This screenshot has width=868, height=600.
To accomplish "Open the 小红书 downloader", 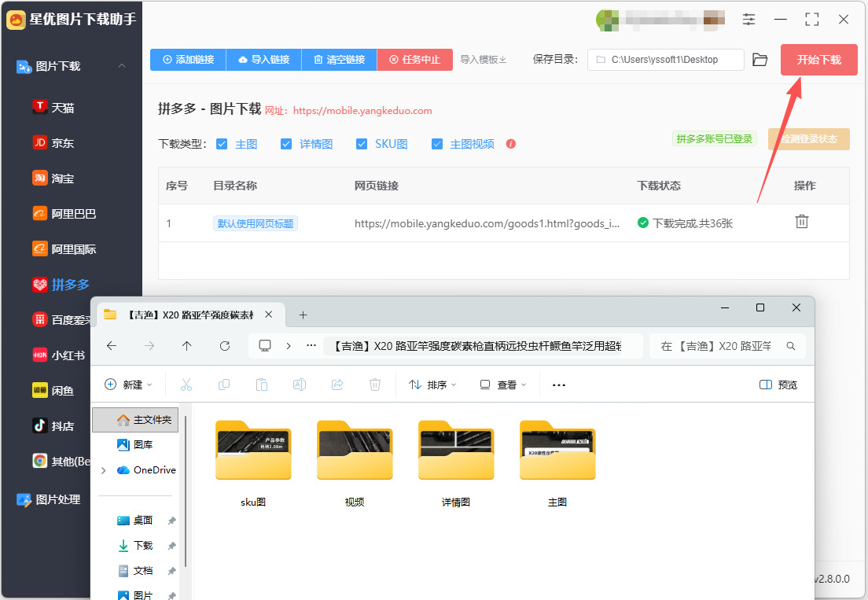I will [59, 355].
